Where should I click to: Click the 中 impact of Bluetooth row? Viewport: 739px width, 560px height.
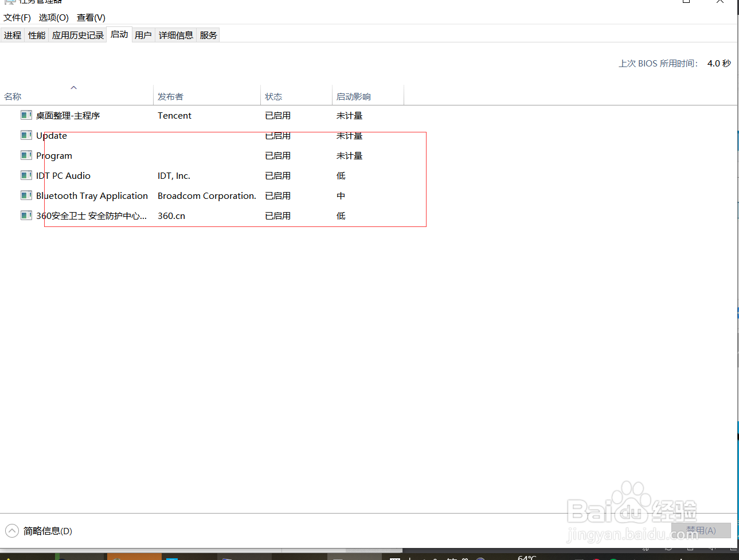341,195
